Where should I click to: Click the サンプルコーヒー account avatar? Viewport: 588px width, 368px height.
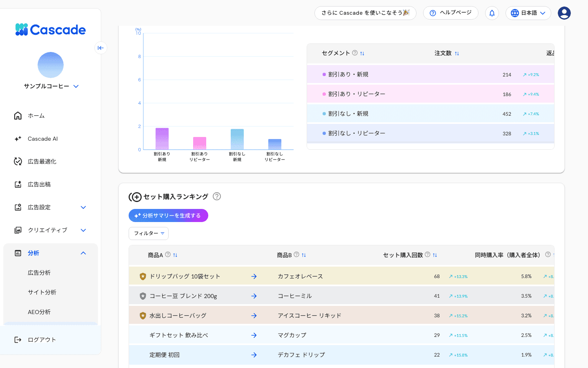(x=51, y=65)
